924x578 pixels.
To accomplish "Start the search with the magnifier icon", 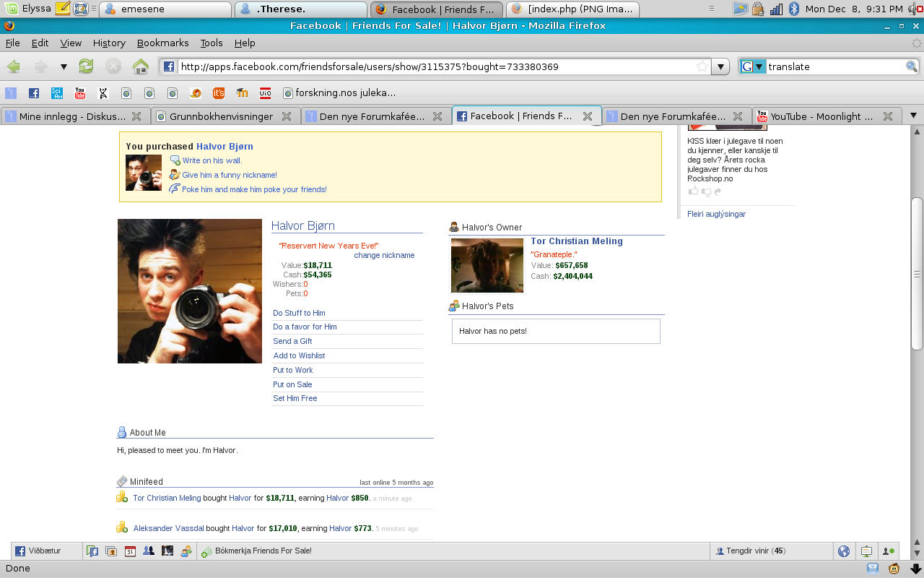I will pos(912,66).
